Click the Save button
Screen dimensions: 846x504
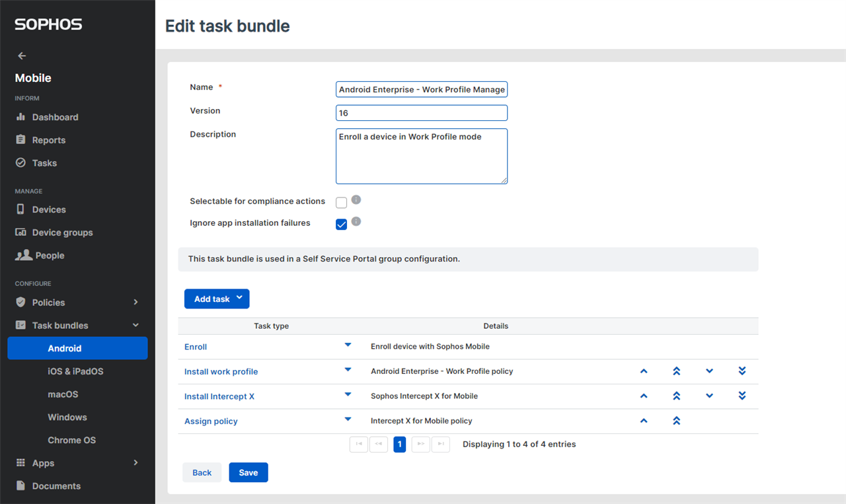[x=249, y=472]
